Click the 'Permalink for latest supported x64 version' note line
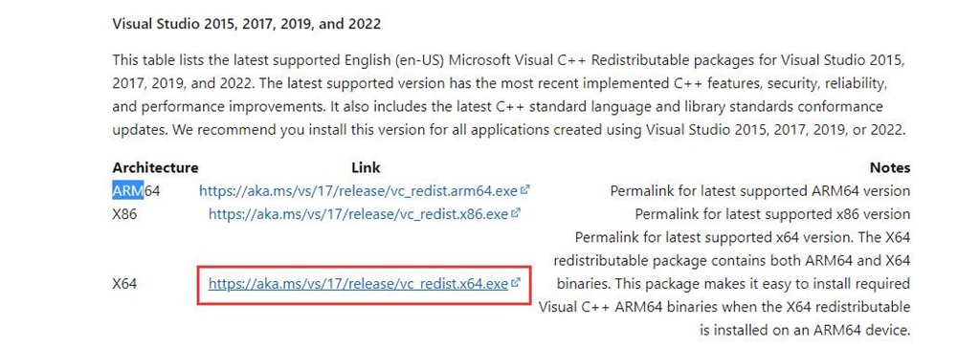980x348 pixels. 718,238
